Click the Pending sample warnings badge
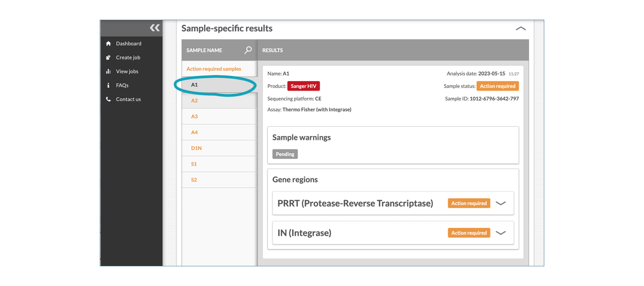This screenshot has width=644, height=286. click(x=285, y=154)
